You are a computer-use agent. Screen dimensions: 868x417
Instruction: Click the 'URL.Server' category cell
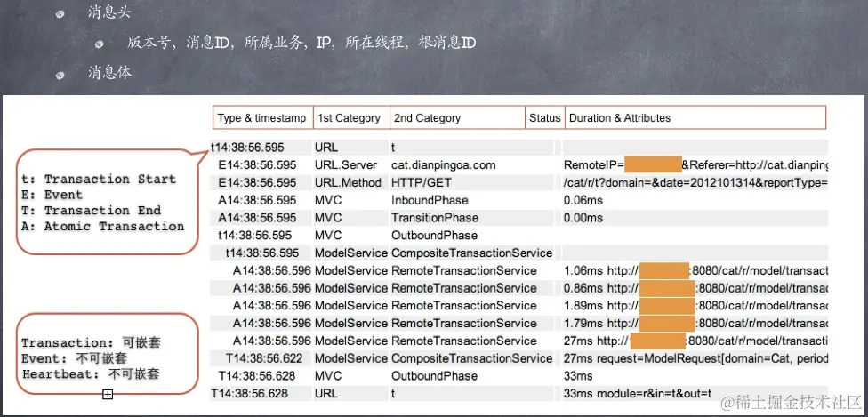(346, 165)
